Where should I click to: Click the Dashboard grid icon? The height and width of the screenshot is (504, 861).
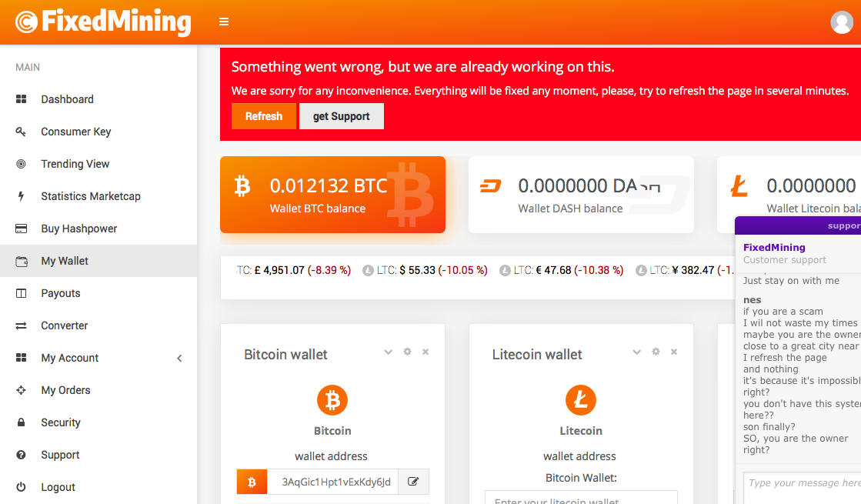pyautogui.click(x=21, y=99)
